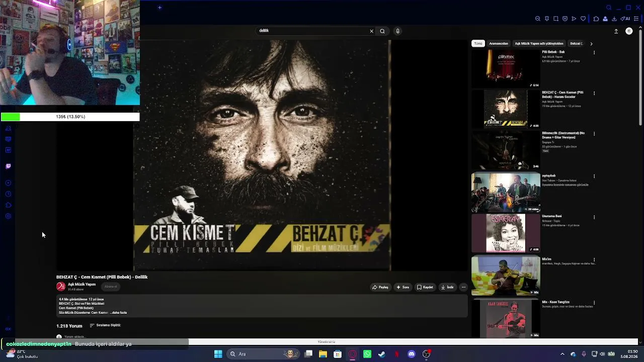The height and width of the screenshot is (362, 644).
Task: Click the Twitch icon in browser sidebar
Action: pos(8,166)
